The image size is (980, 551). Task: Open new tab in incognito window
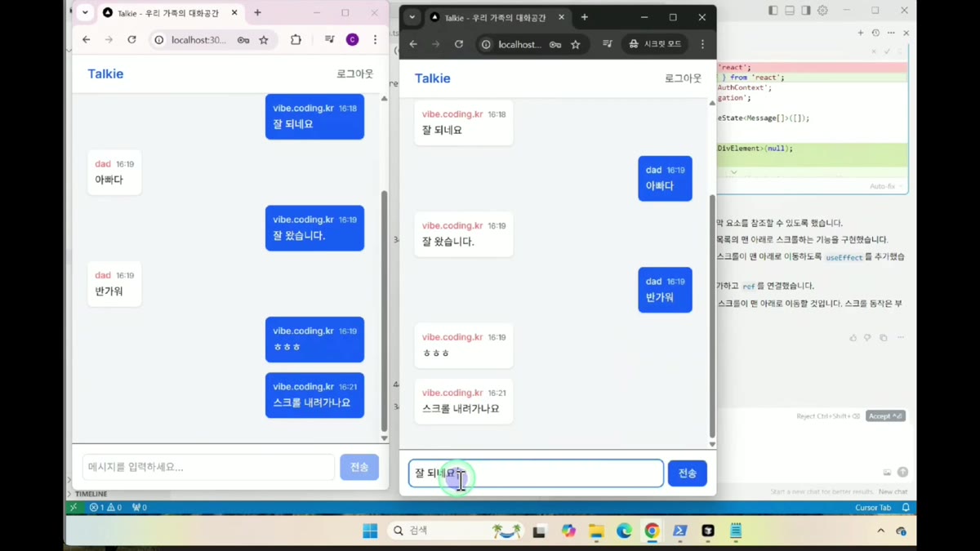(x=585, y=17)
